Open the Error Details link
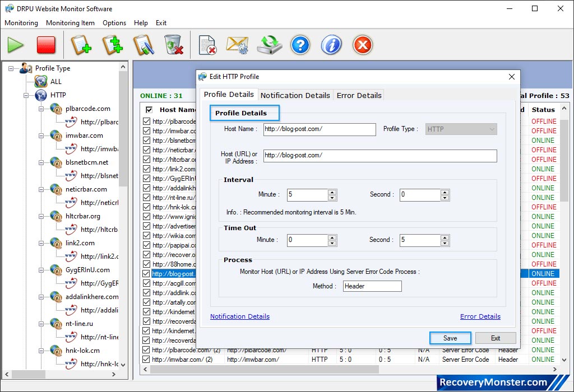Viewport: 574px width, 392px height. [x=480, y=316]
